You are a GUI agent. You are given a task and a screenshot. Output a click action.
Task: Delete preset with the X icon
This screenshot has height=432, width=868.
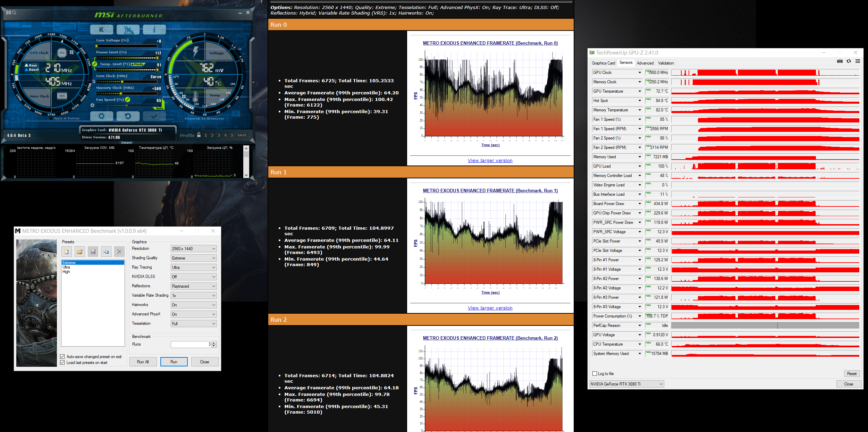tap(119, 252)
